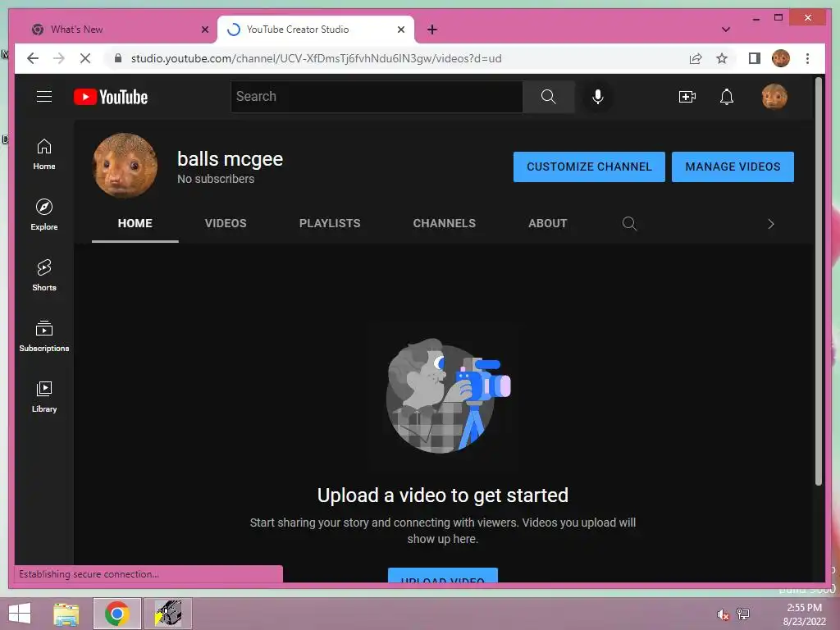Close the What's New tab
This screenshot has width=840, height=630.
click(204, 30)
